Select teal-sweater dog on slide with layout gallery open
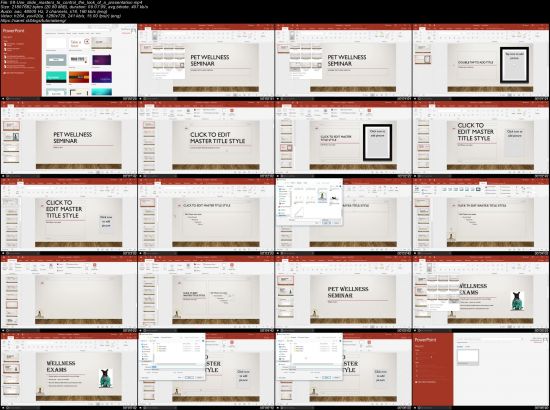550x410 pixels. (517, 301)
